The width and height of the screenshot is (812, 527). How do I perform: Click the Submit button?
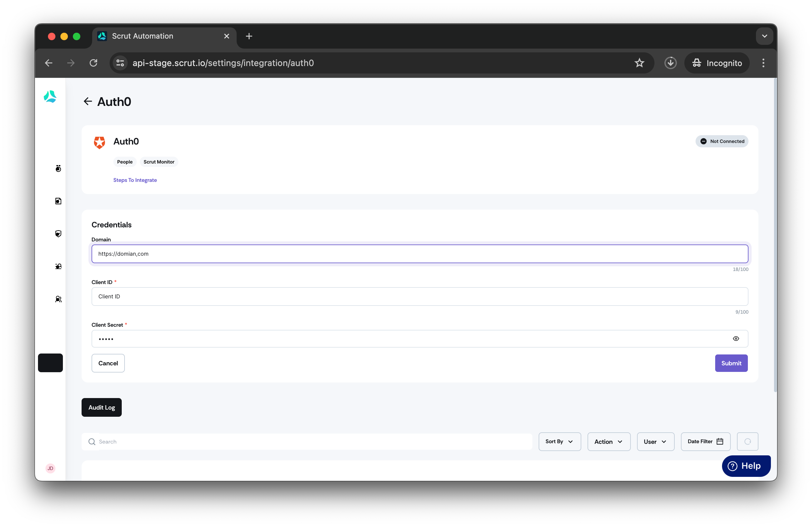point(731,363)
